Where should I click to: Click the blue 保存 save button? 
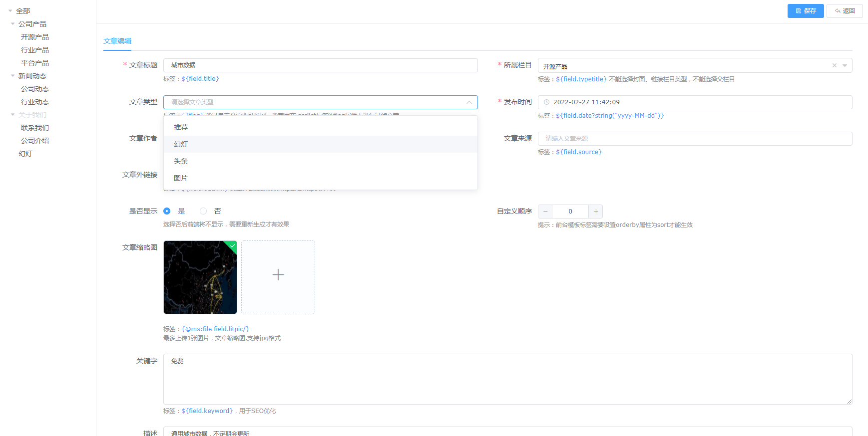[x=805, y=11]
